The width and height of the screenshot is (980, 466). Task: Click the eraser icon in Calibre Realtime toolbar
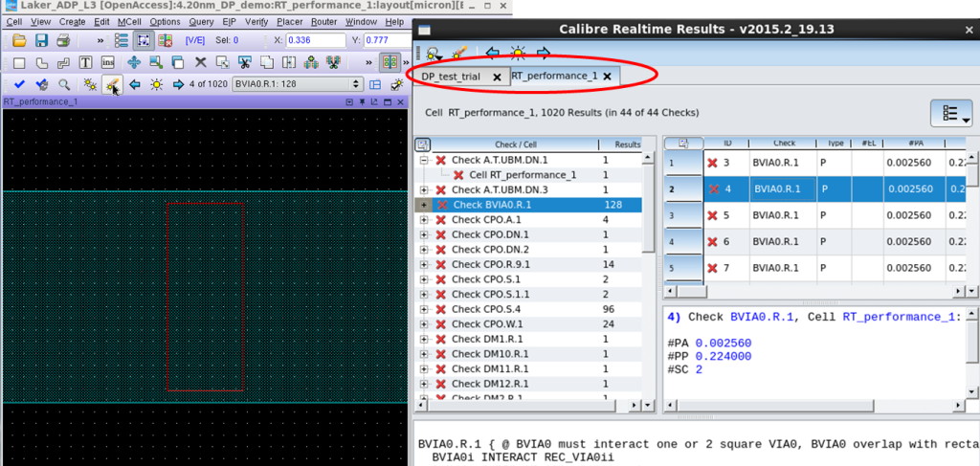tap(458, 53)
